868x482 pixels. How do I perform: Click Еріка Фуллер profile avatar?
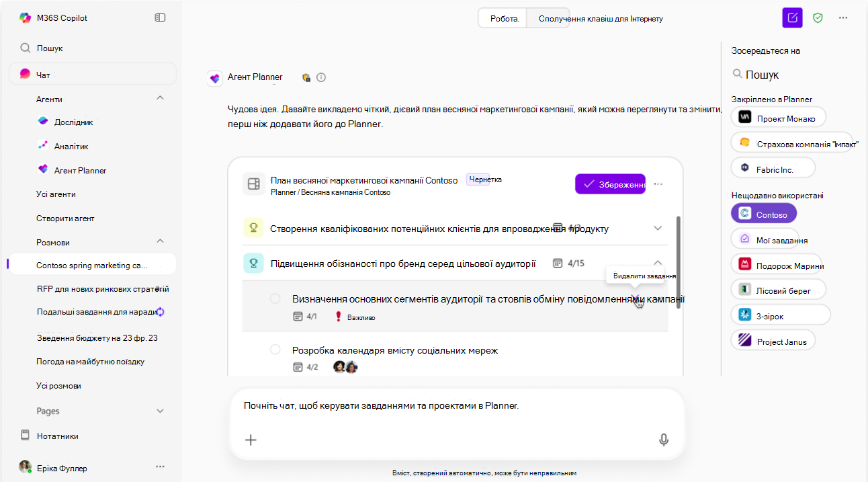tap(26, 467)
